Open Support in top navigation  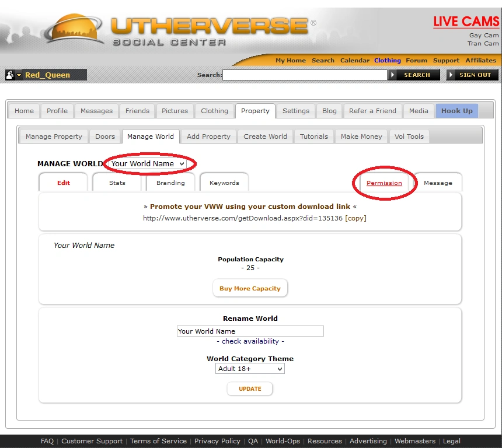[x=446, y=60]
